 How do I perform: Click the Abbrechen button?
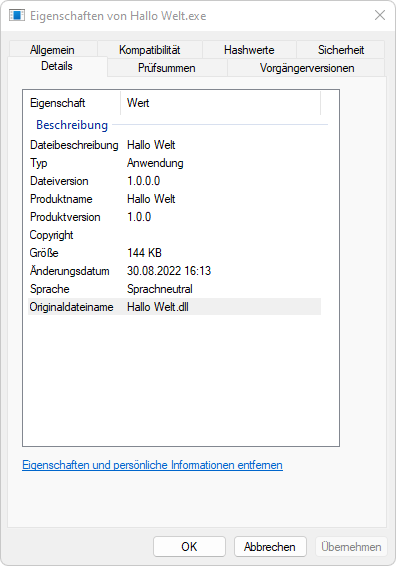coord(270,547)
